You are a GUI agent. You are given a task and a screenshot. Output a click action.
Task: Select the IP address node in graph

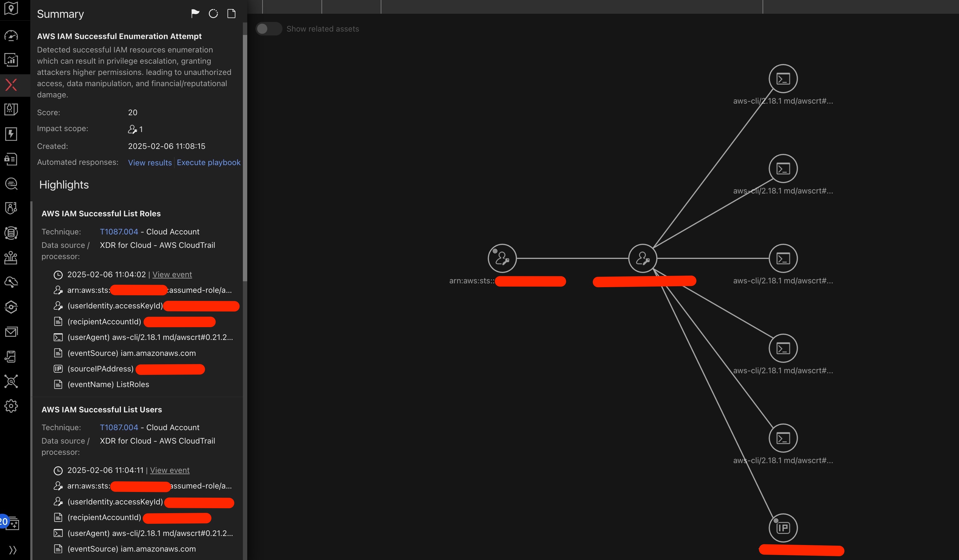tap(783, 528)
